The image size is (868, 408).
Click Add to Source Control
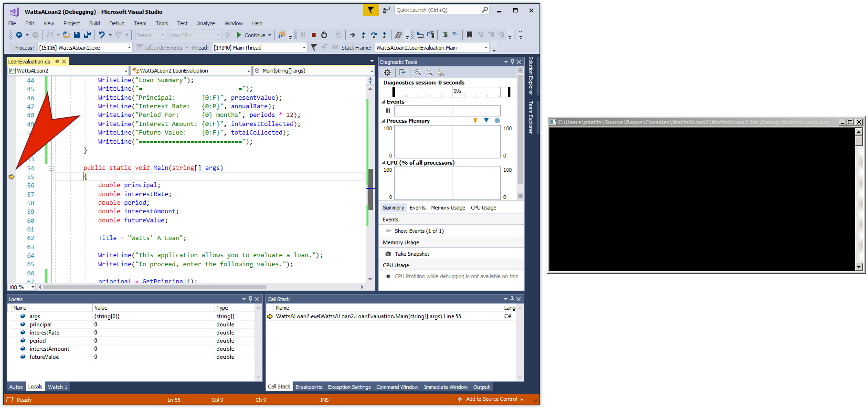491,399
